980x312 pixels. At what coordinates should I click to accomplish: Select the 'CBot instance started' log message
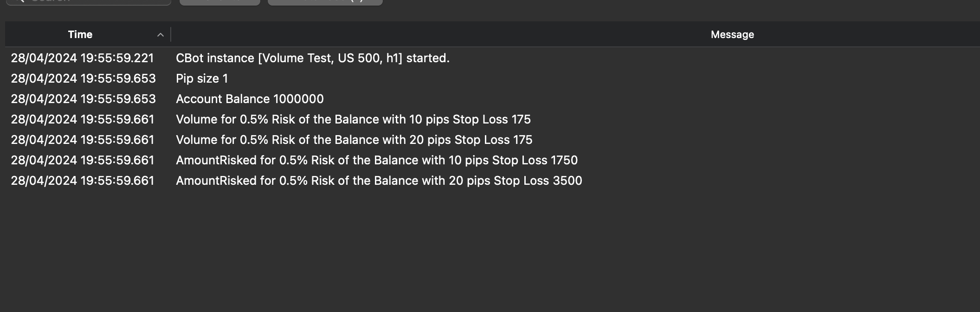tap(313, 58)
